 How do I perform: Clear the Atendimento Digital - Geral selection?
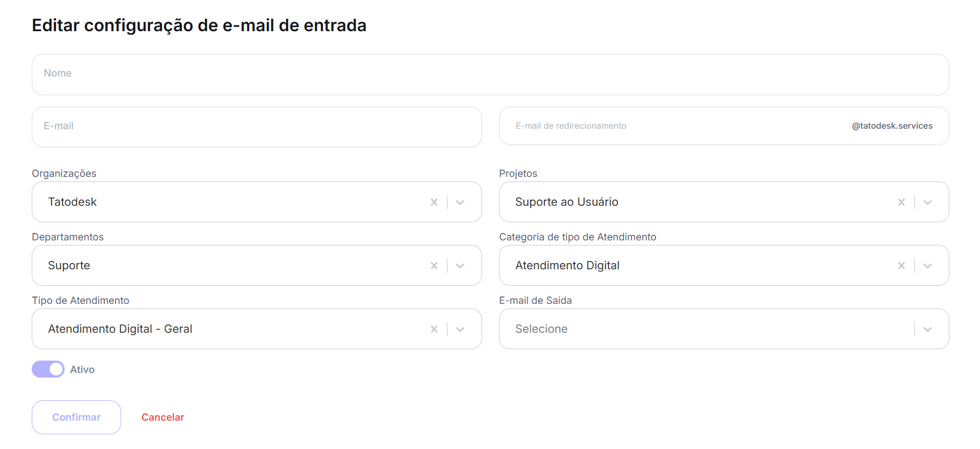(x=434, y=329)
